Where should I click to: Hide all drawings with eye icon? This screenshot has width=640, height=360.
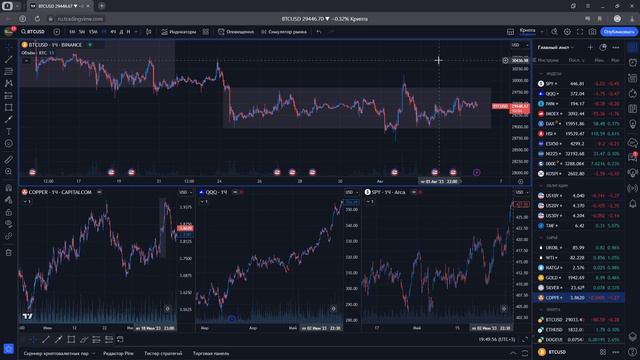click(x=9, y=224)
